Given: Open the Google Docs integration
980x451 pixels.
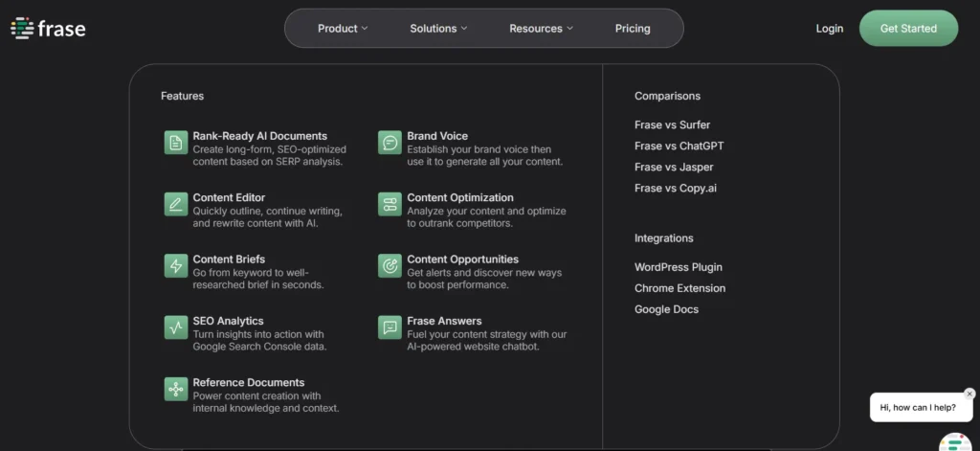Looking at the screenshot, I should pos(666,309).
